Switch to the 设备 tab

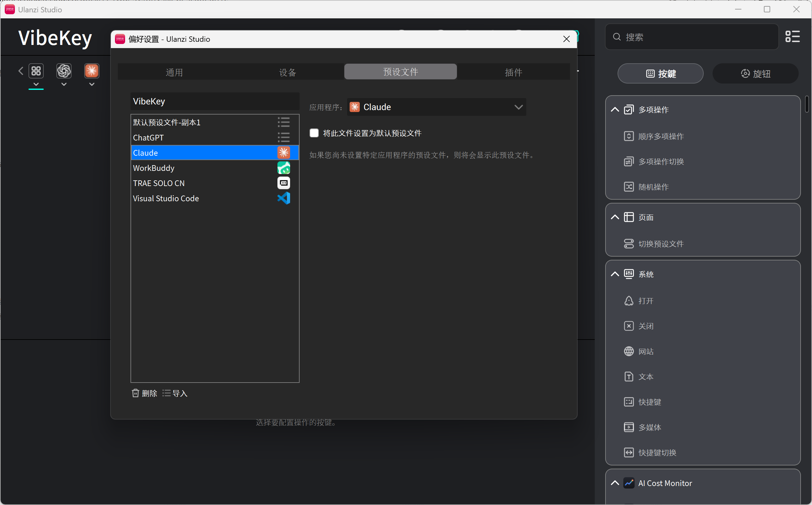click(288, 72)
